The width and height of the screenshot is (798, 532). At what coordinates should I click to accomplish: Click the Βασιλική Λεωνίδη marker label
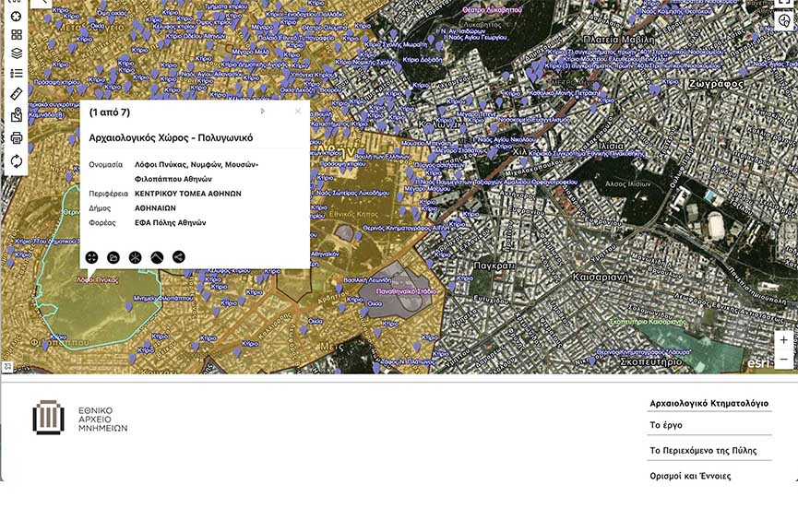(x=367, y=280)
